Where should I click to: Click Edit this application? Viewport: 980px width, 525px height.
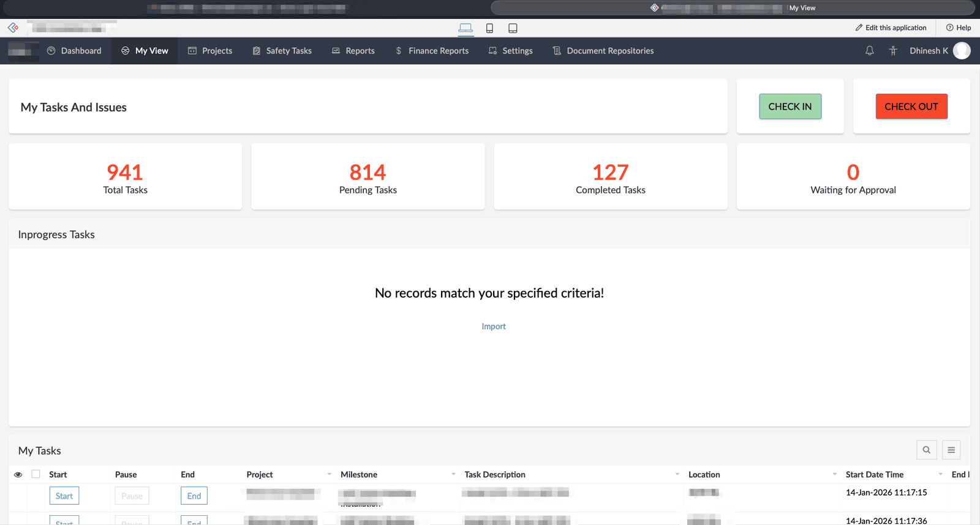(x=891, y=28)
